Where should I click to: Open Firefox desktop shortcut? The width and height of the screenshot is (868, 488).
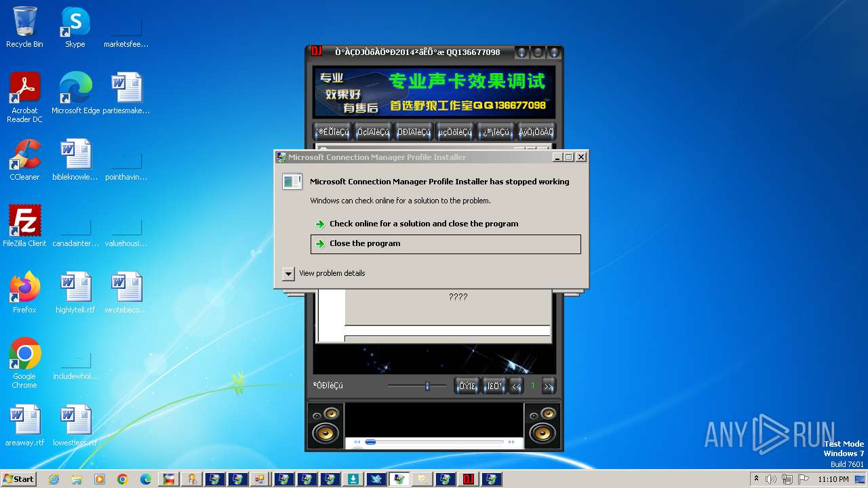pyautogui.click(x=24, y=293)
